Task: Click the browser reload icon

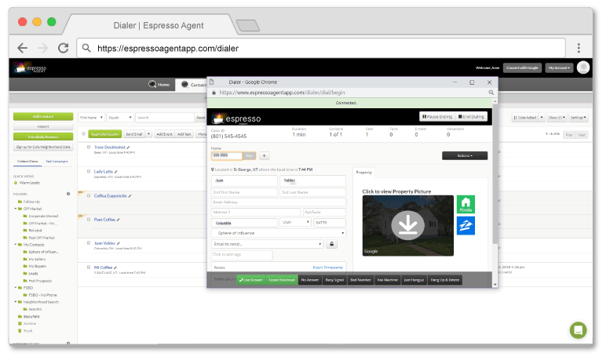Action: 63,48
